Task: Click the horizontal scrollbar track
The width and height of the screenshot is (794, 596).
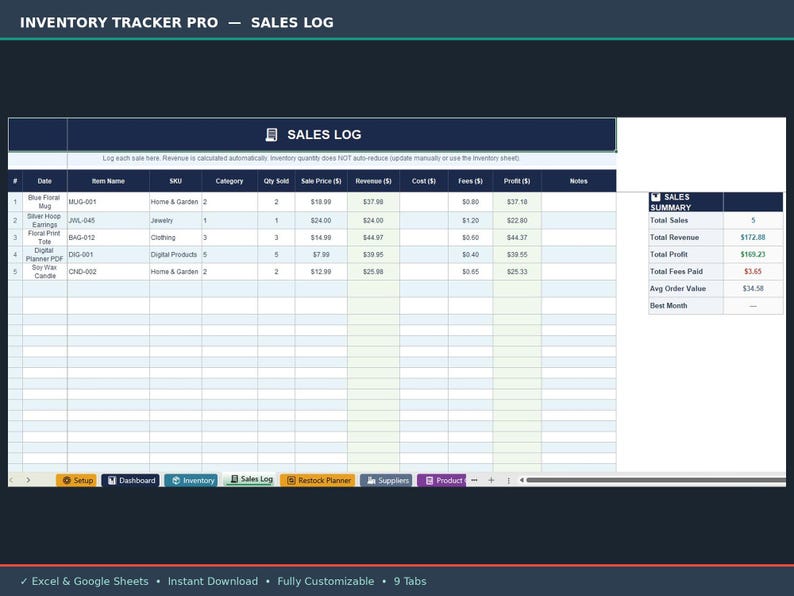Action: [656, 480]
